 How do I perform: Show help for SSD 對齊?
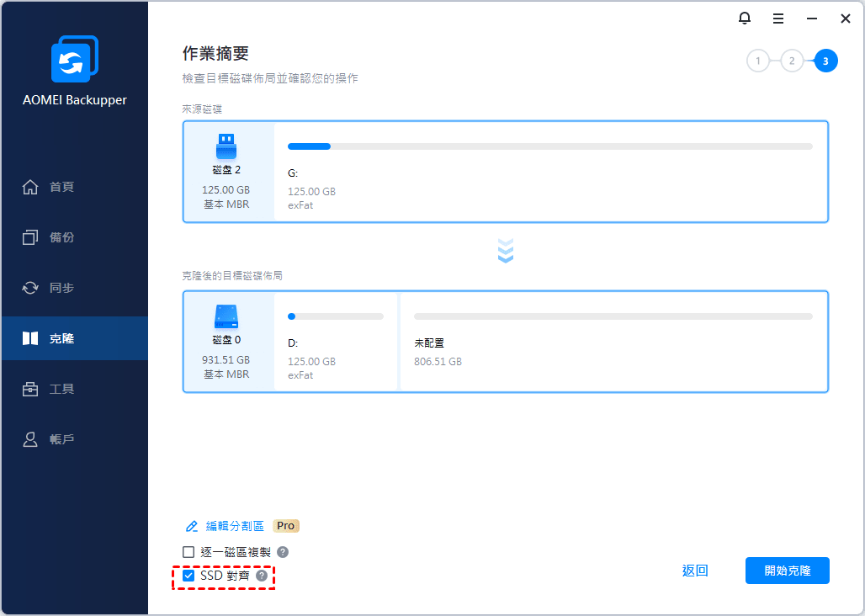point(262,576)
